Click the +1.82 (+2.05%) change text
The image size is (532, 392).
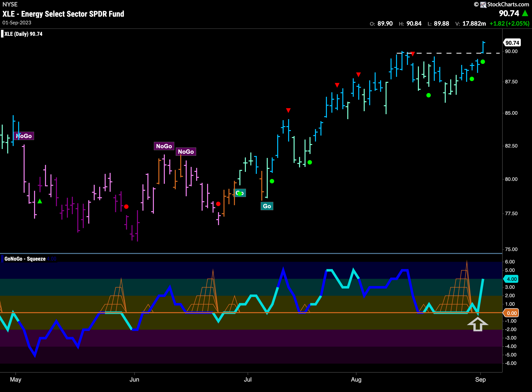509,24
